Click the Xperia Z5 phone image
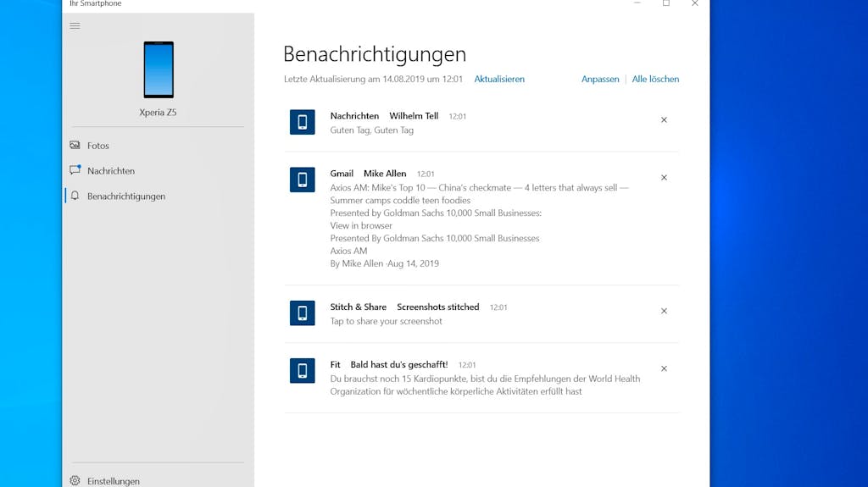Image resolution: width=868 pixels, height=487 pixels. click(x=159, y=69)
